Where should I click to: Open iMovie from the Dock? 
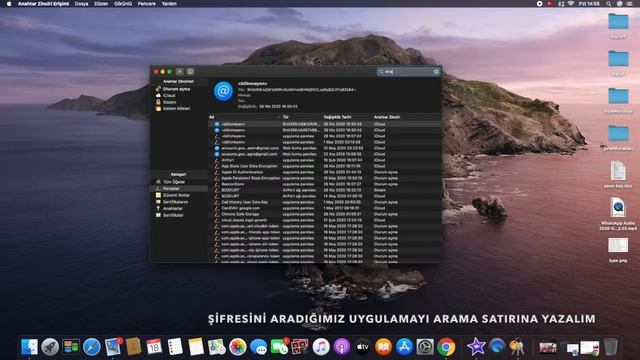pyautogui.click(x=476, y=347)
